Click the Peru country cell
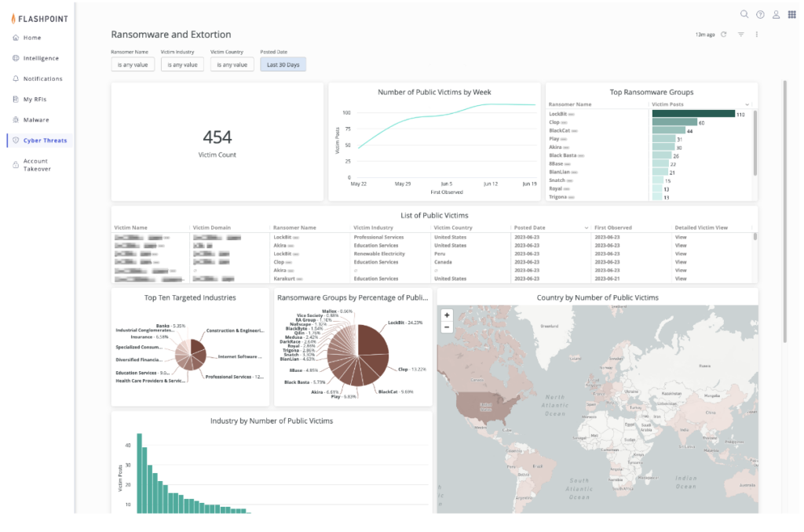Image resolution: width=804 pixels, height=532 pixels. point(440,253)
